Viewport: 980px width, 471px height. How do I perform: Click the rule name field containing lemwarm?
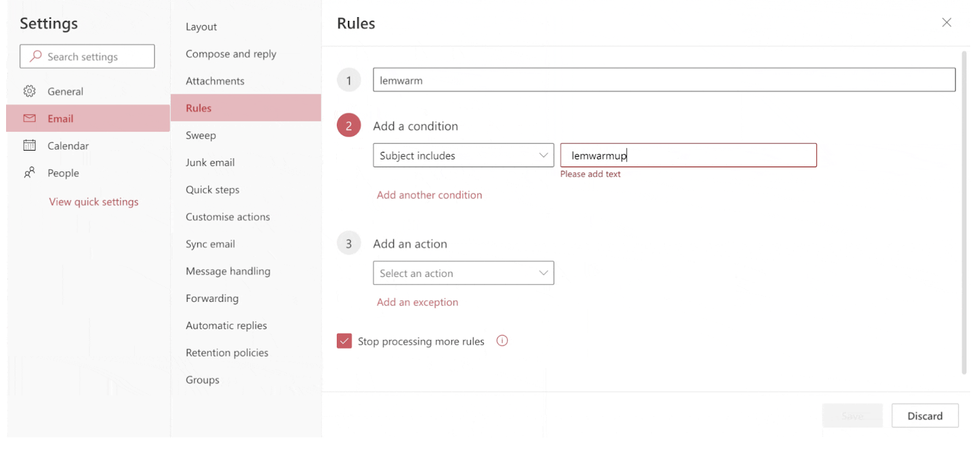point(663,80)
